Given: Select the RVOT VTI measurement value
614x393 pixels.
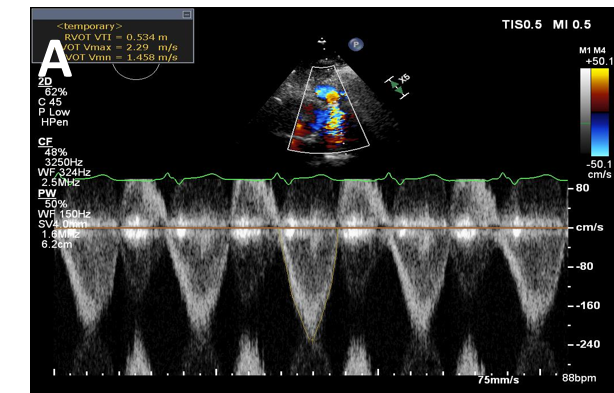Looking at the screenshot, I should 116,37.
